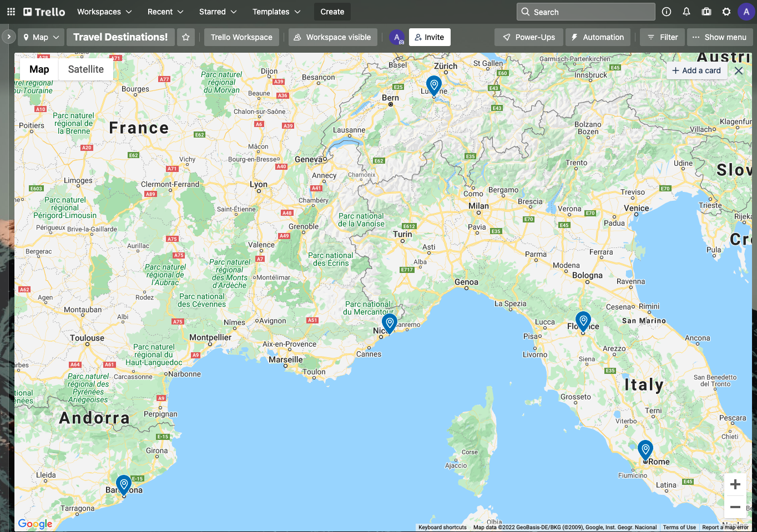Viewport: 757px width, 532px height.
Task: Click the Andorra country label
Action: click(x=94, y=418)
